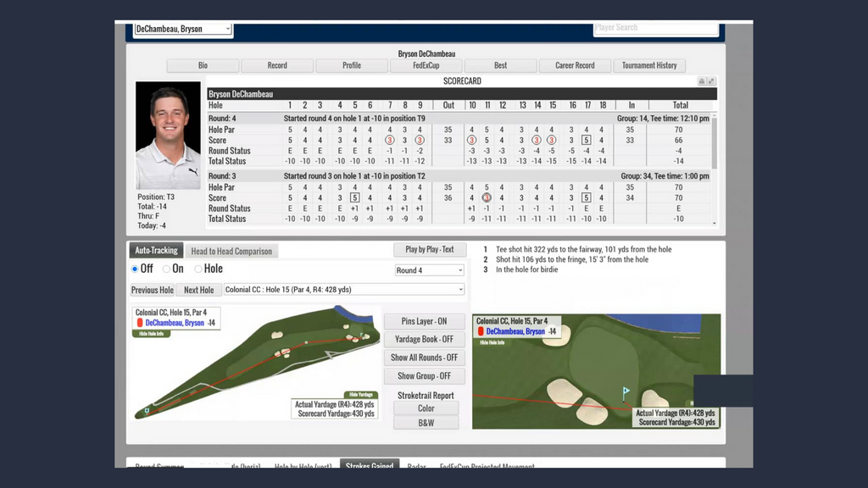868x488 pixels.
Task: Open the DeChambeau, Bryson player dropdown
Action: 182,29
